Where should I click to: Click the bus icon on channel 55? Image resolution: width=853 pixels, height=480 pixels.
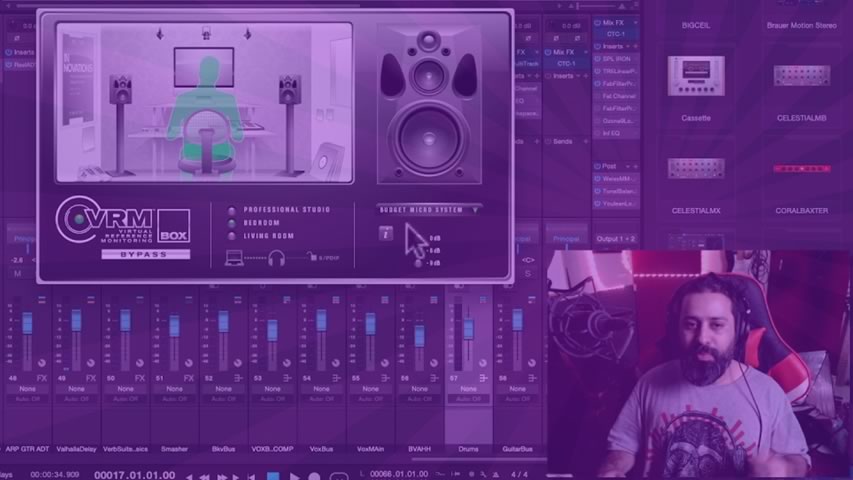click(385, 378)
